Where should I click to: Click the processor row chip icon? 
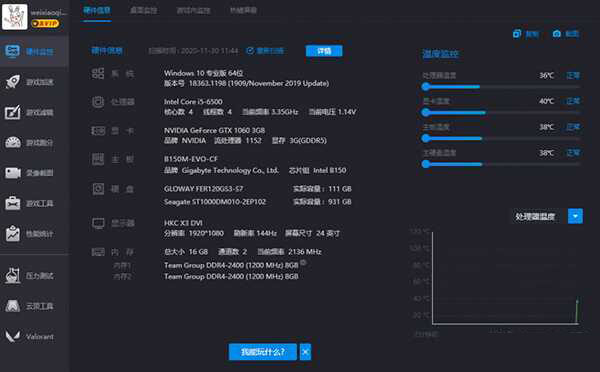coord(98,102)
